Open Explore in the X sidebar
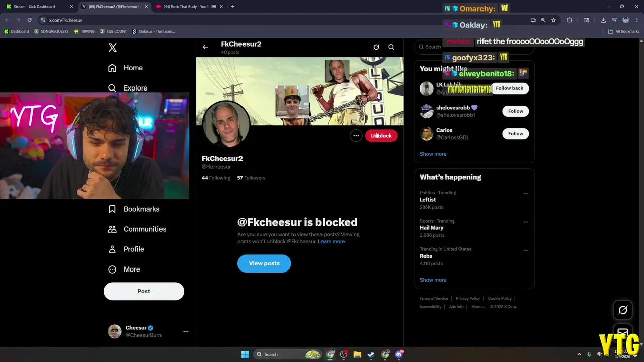 pyautogui.click(x=128, y=88)
